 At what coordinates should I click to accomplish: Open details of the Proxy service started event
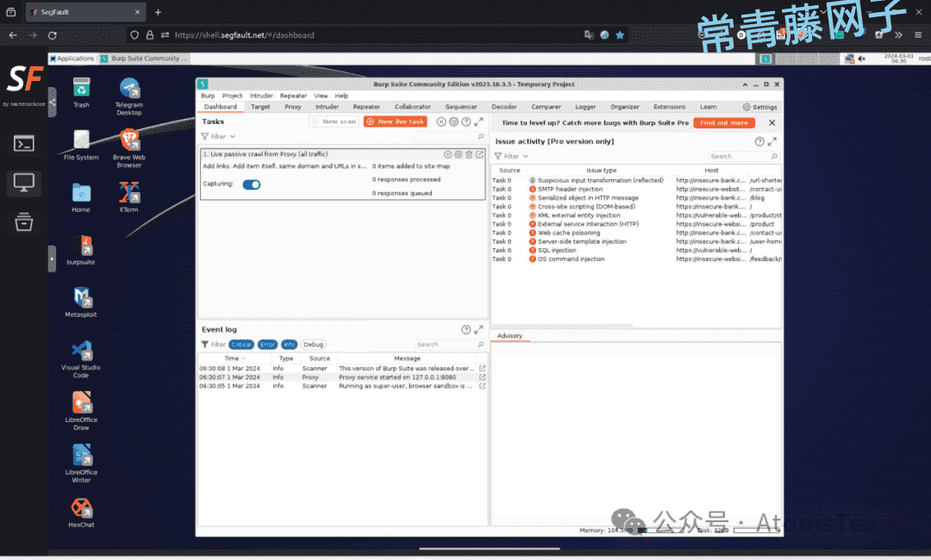pos(483,377)
